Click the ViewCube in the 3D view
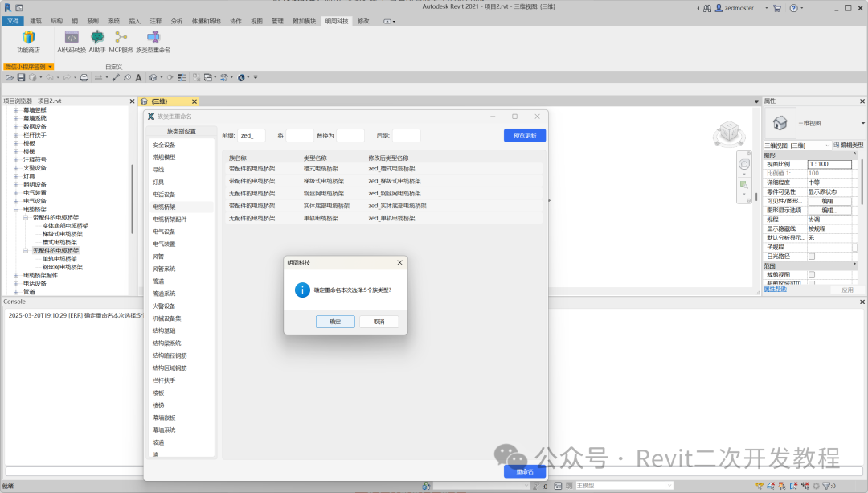 pyautogui.click(x=729, y=133)
